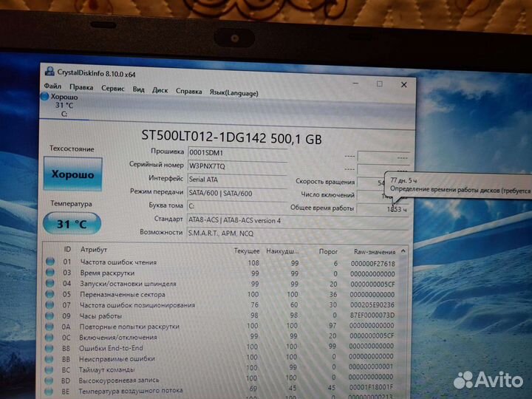Click the Техсостояние label
The image size is (532, 399).
click(x=72, y=149)
